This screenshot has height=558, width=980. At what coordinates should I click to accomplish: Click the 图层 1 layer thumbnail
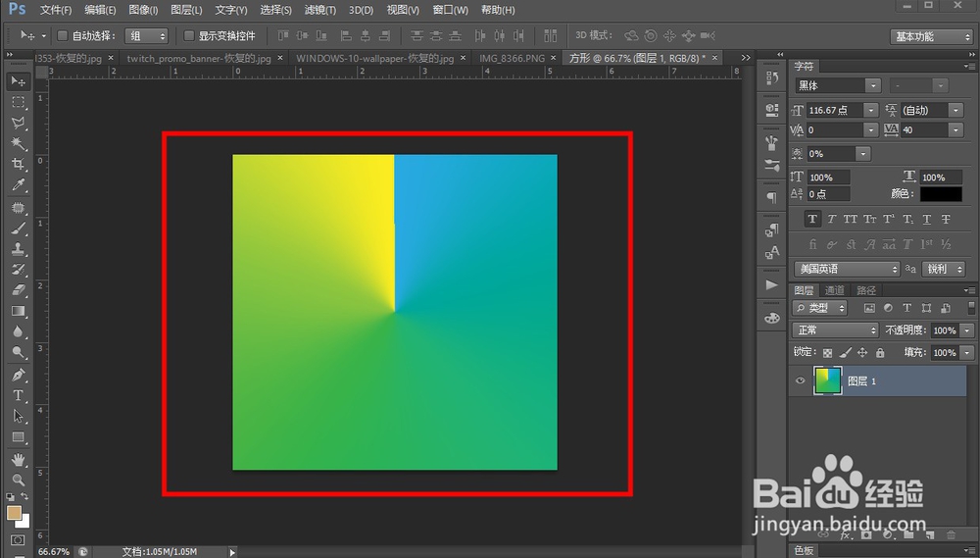(x=827, y=380)
